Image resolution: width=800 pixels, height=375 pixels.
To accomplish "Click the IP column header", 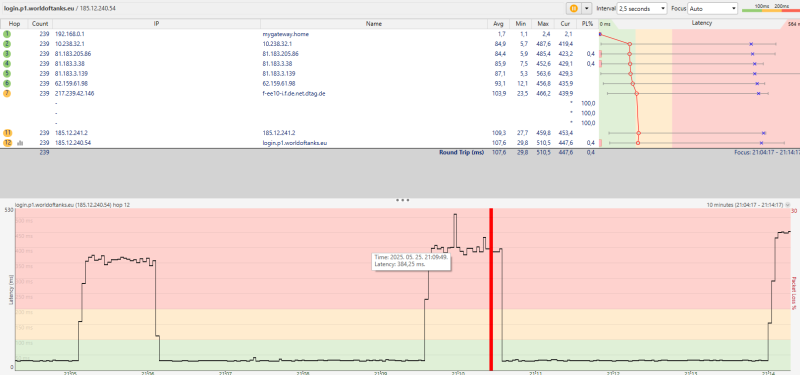I will (157, 23).
